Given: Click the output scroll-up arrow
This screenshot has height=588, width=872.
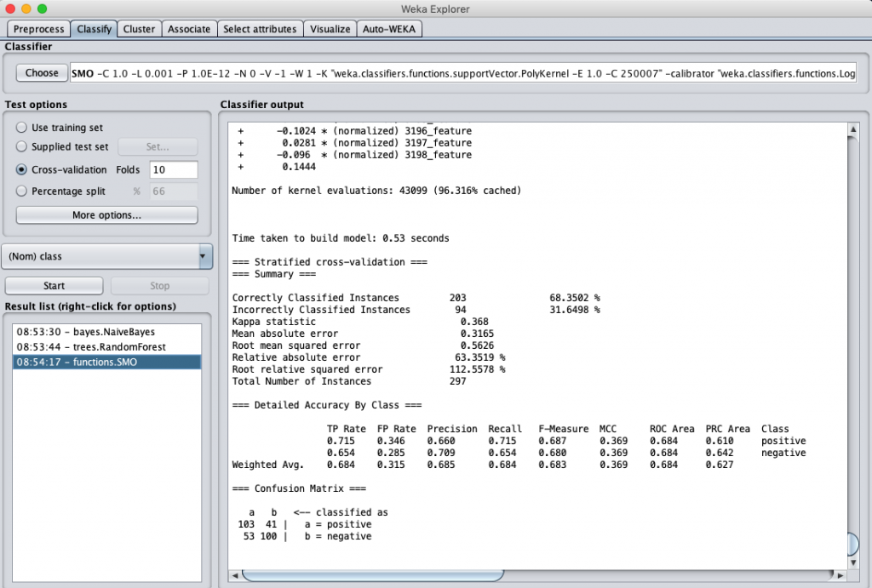Looking at the screenshot, I should pyautogui.click(x=853, y=129).
